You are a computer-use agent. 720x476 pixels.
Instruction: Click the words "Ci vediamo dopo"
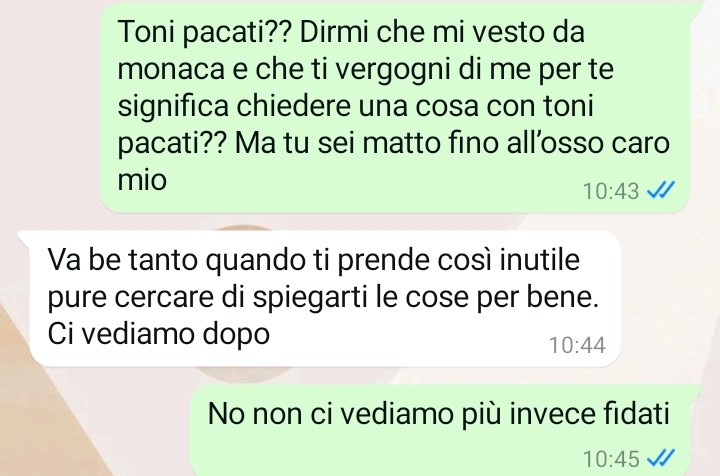(158, 334)
